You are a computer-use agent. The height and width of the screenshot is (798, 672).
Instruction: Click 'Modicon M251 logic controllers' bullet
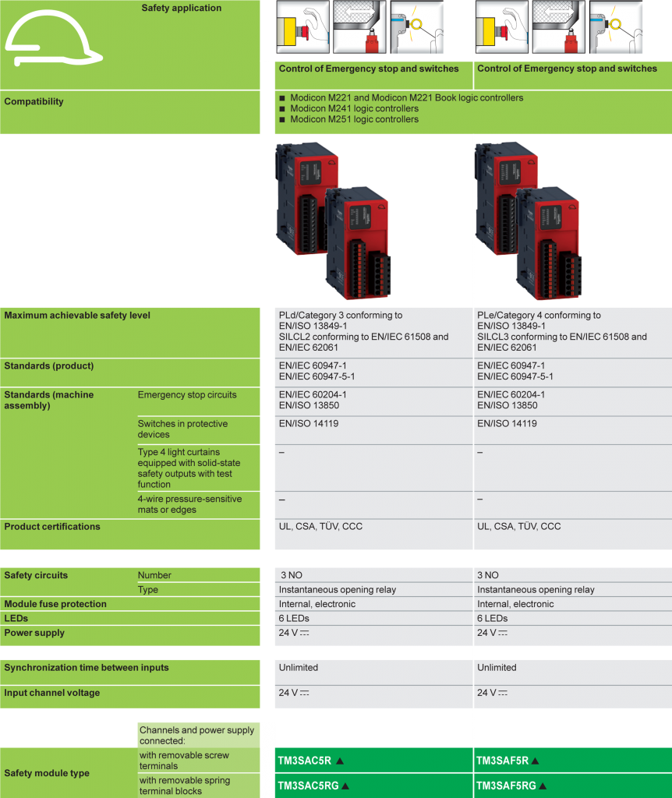click(355, 119)
